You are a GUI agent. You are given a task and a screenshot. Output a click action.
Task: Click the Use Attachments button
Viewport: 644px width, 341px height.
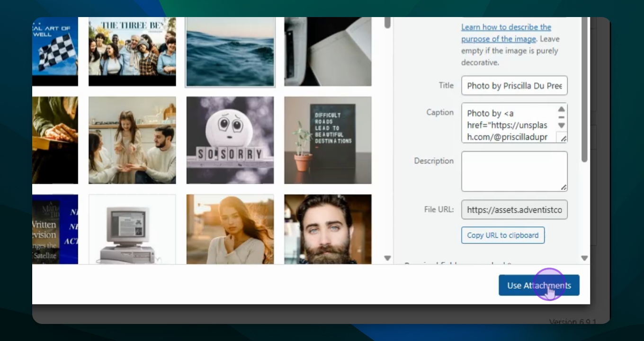[539, 285]
